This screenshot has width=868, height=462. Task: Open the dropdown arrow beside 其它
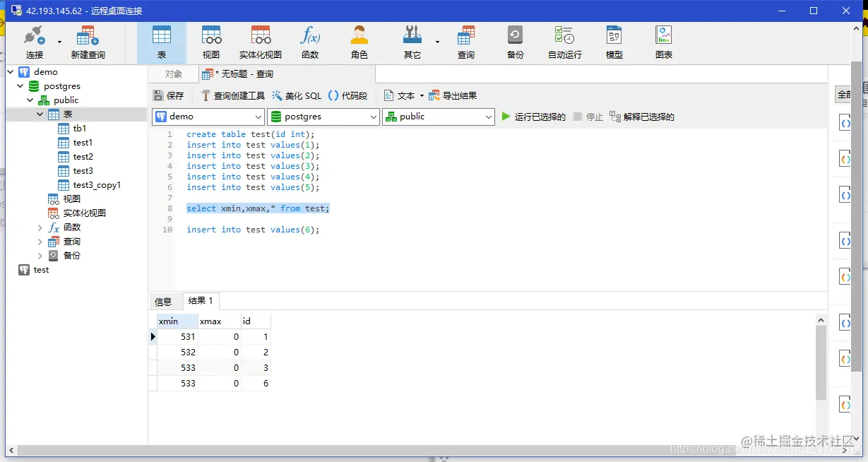[437, 42]
